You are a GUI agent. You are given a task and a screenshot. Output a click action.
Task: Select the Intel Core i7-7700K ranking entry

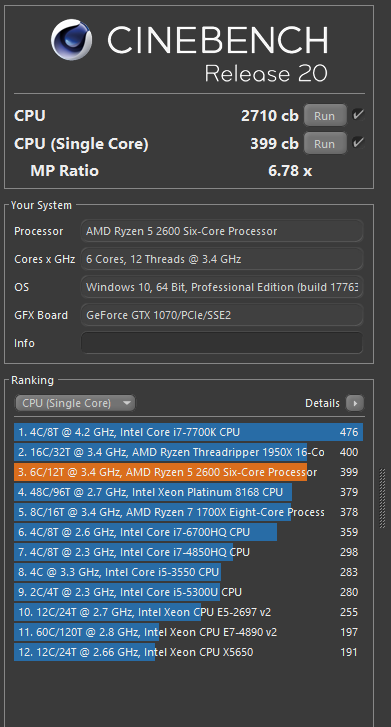pos(188,432)
